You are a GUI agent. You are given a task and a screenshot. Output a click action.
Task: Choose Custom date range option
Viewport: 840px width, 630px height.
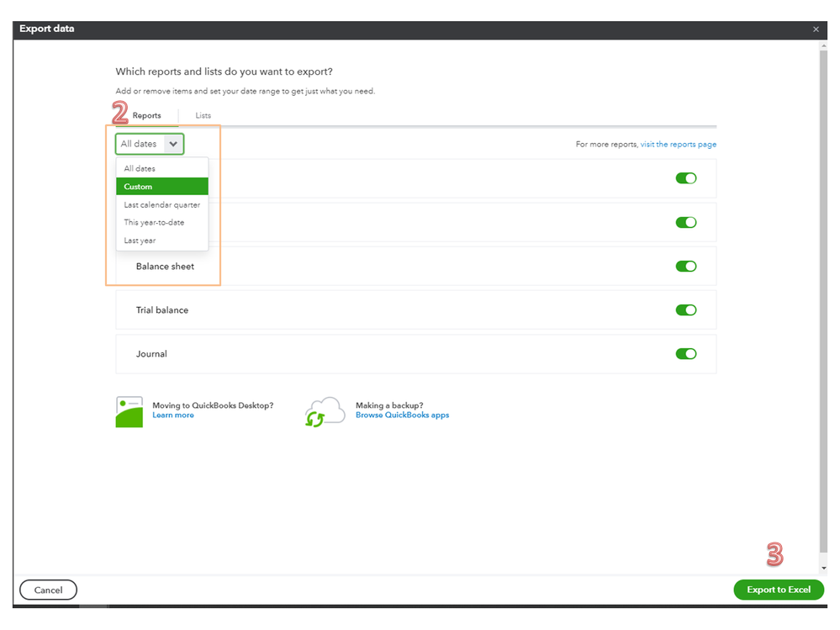pos(161,187)
